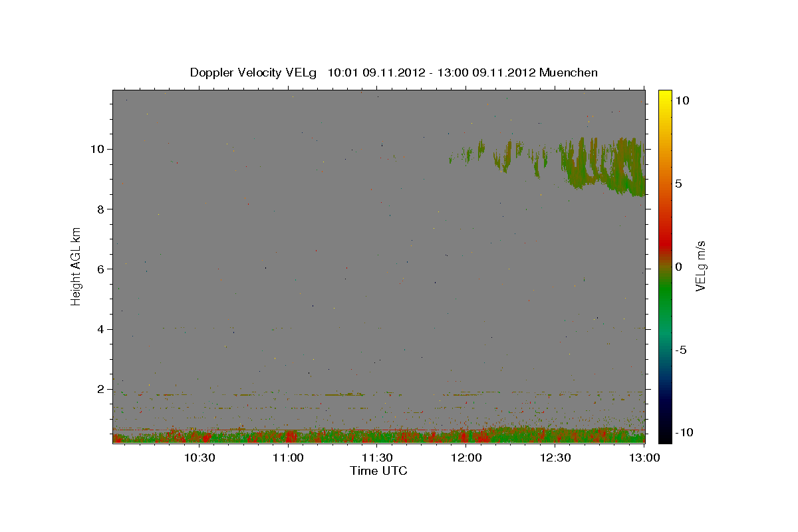Image resolution: width=798 pixels, height=532 pixels.
Task: Select the 11:30 time tick label
Action: 377,458
